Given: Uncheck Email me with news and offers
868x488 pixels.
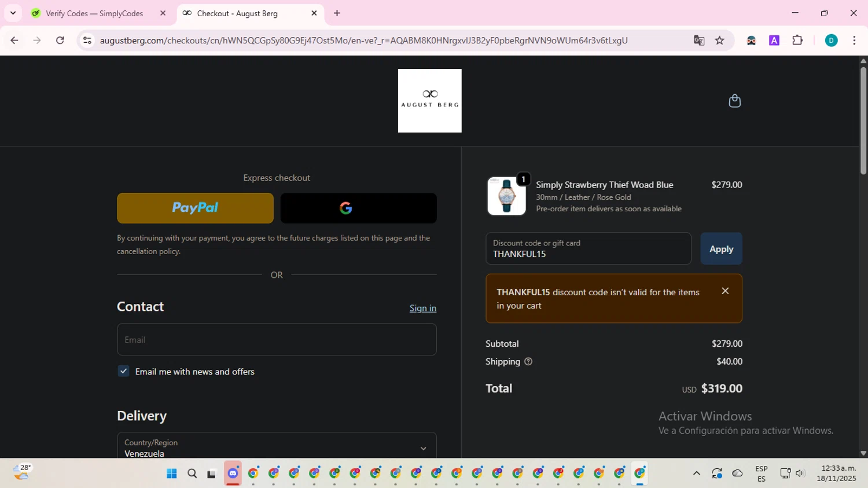Looking at the screenshot, I should [x=123, y=371].
